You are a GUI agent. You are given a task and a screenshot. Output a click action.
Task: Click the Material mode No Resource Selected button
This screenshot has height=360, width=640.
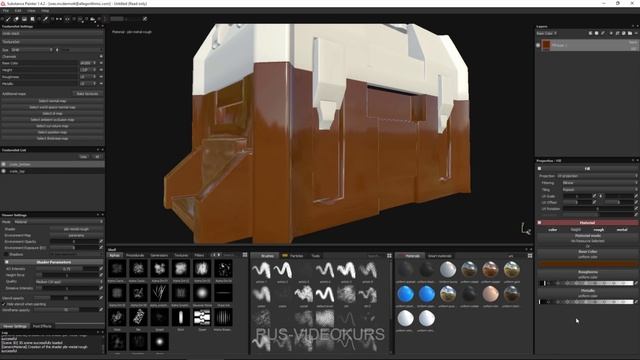coord(588,238)
